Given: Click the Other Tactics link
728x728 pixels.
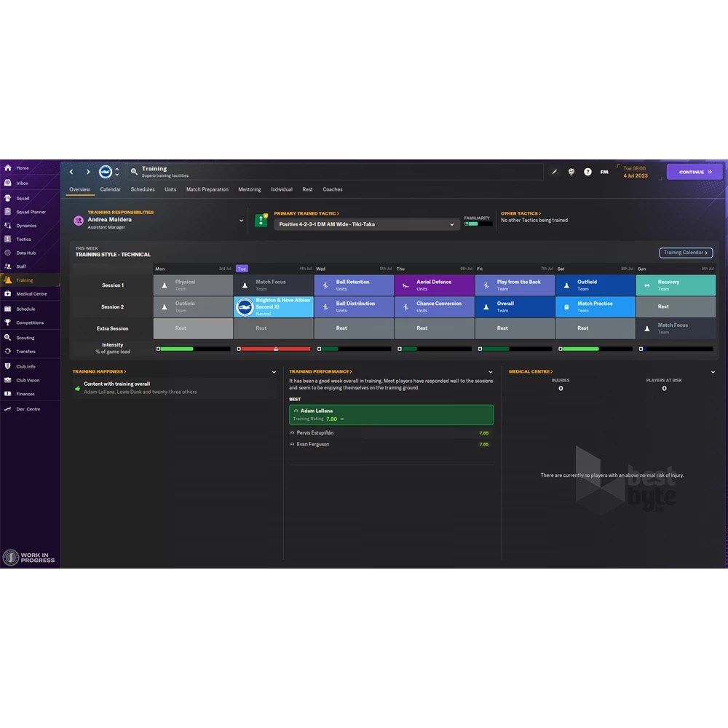Looking at the screenshot, I should point(520,213).
